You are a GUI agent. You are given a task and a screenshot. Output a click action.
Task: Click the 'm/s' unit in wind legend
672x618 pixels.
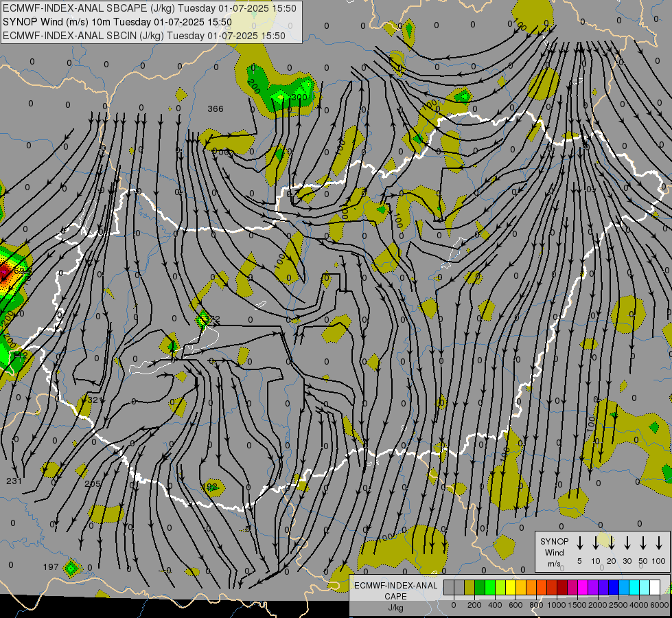[554, 564]
